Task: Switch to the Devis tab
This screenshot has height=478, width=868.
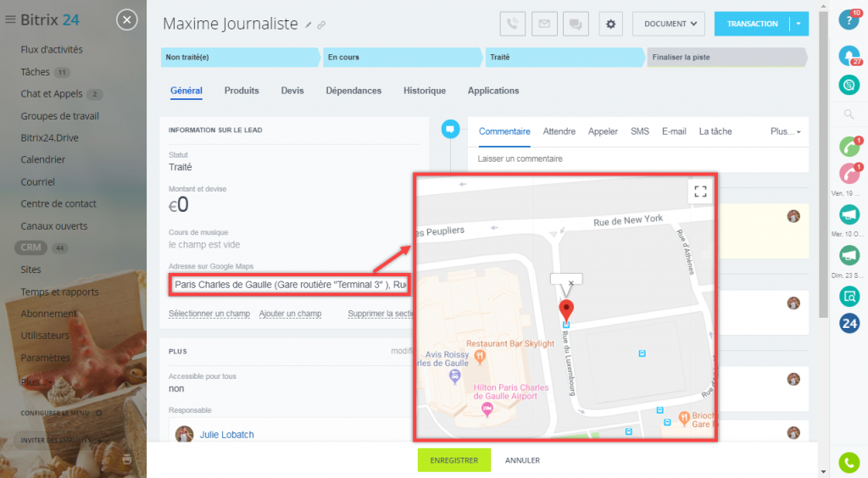Action: pos(292,91)
